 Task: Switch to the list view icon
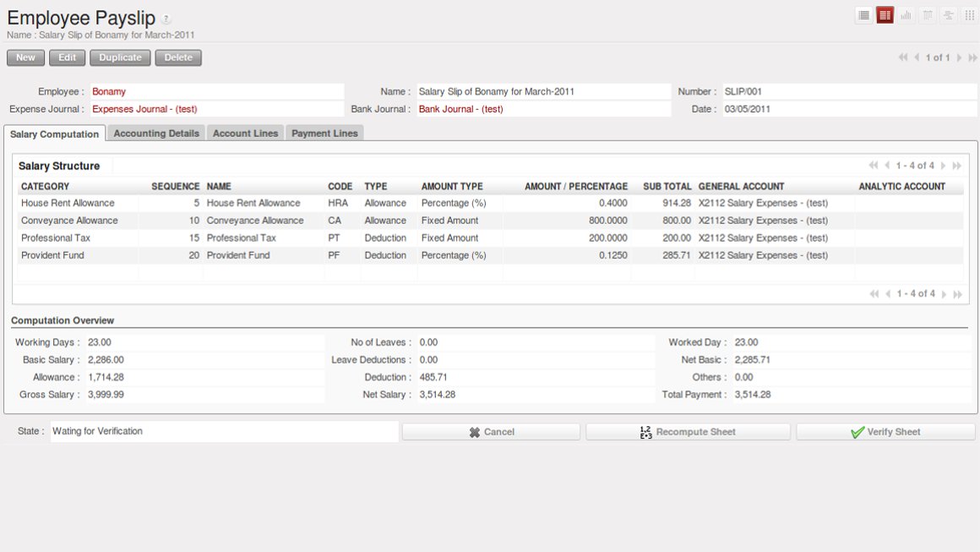point(863,15)
